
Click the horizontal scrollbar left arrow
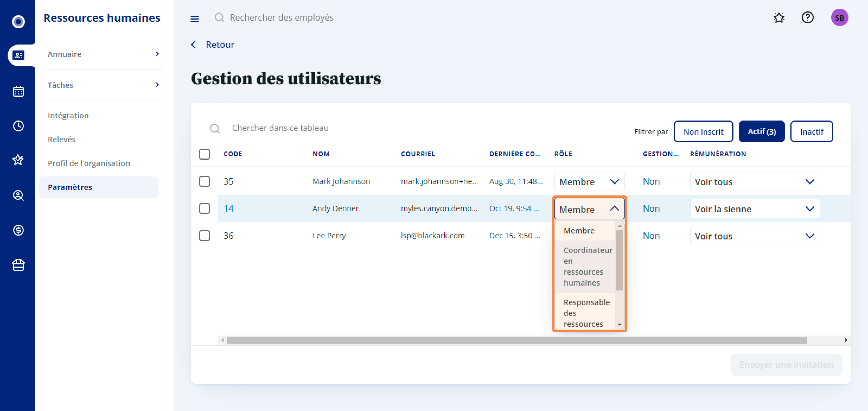point(222,340)
